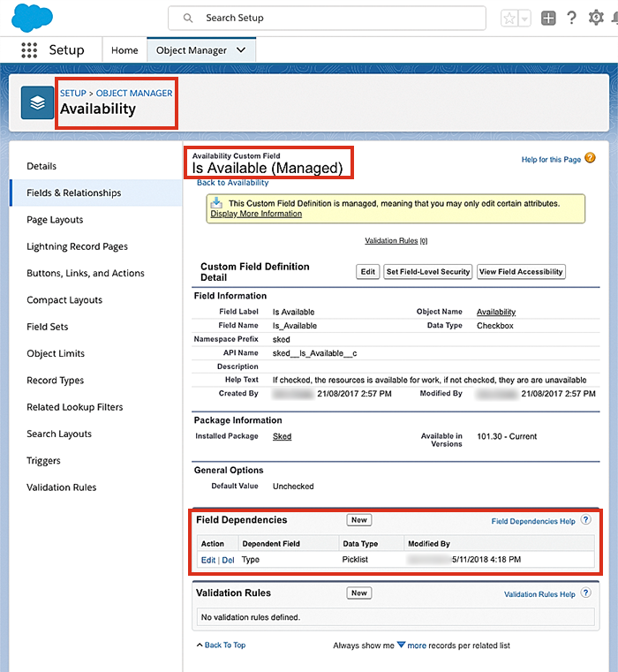Open Triggers in the sidebar
This screenshot has width=618, height=672.
(x=44, y=461)
